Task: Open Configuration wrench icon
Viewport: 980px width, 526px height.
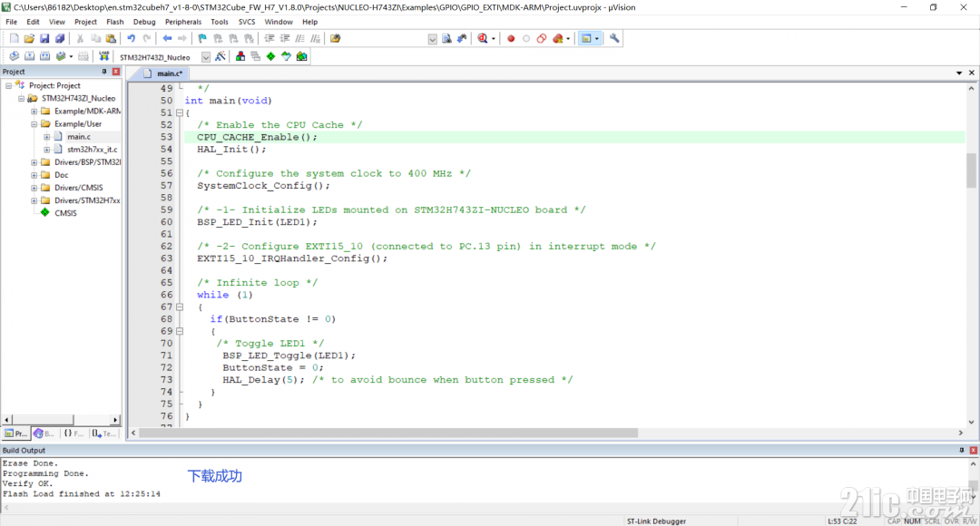Action: point(614,39)
